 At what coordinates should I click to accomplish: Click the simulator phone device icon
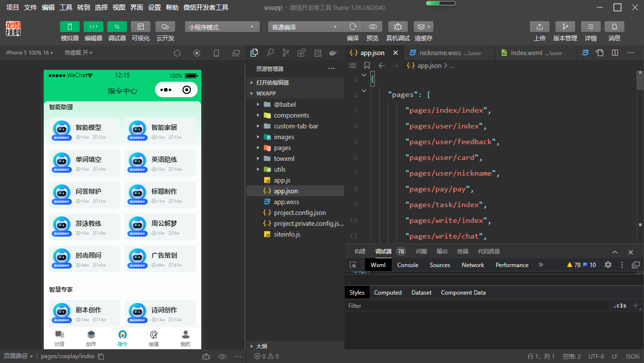coord(216,53)
